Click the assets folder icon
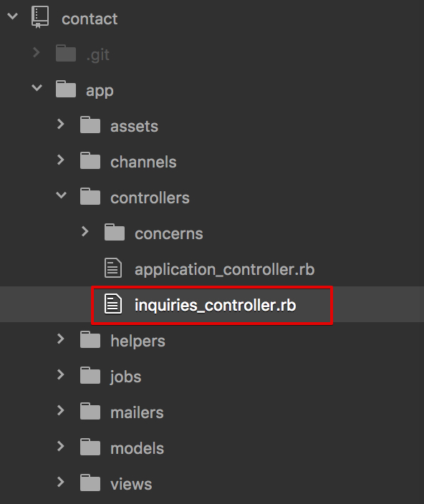This screenshot has height=504, width=424. 90,125
